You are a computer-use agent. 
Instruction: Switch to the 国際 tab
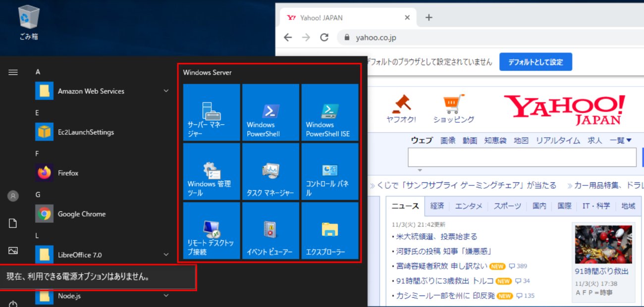tap(564, 206)
